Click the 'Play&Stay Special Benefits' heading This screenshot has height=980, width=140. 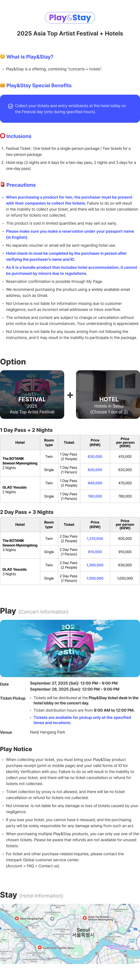tap(39, 85)
